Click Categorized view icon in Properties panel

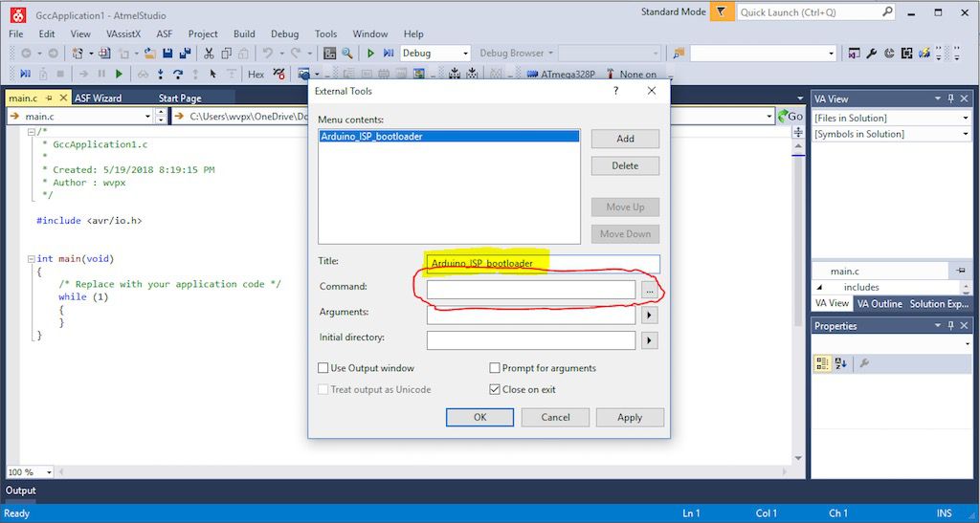(x=822, y=363)
